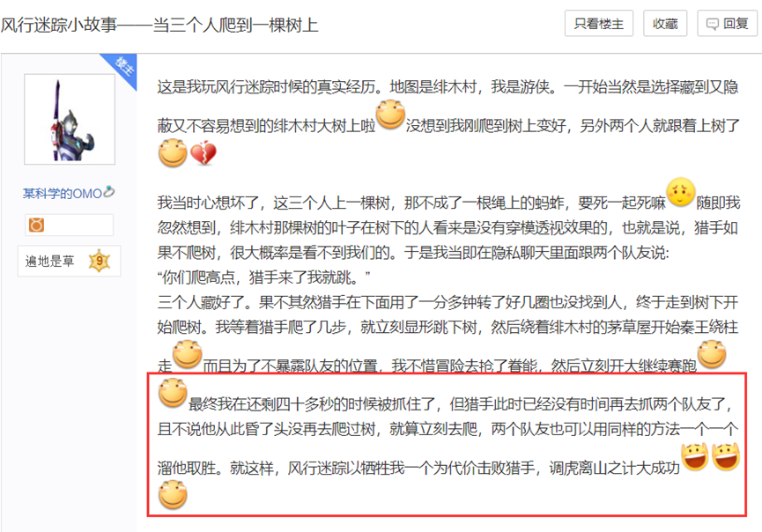Click the 回复 reply button
This screenshot has width=762, height=532.
pyautogui.click(x=727, y=25)
